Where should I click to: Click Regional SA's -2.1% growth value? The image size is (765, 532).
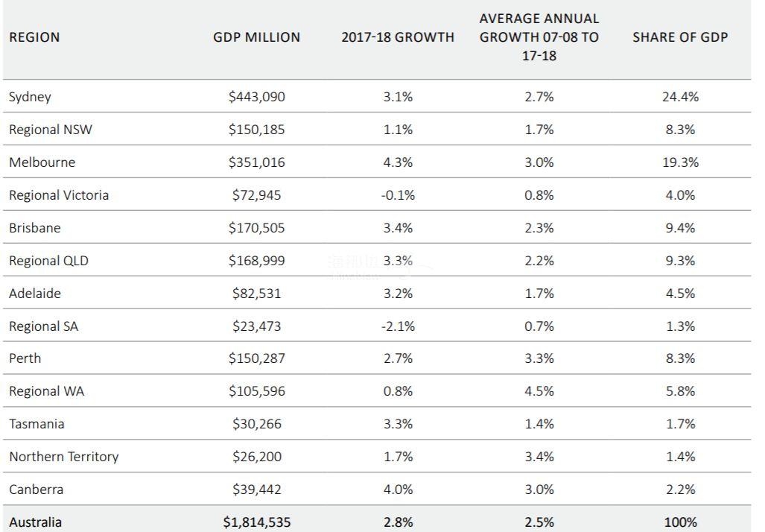coord(398,326)
